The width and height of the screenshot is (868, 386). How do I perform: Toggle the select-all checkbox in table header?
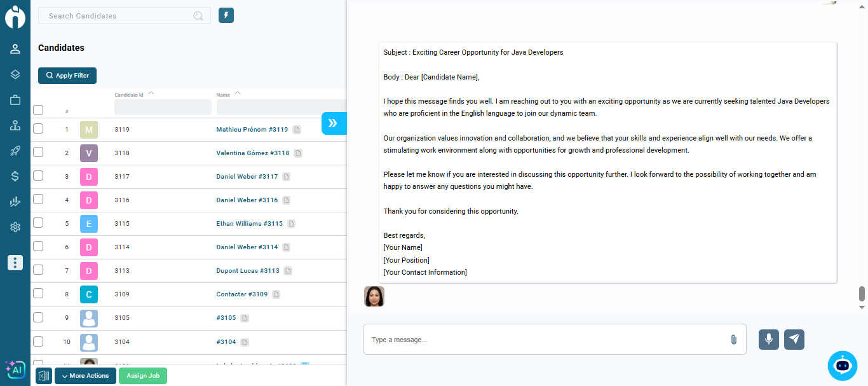tap(38, 110)
